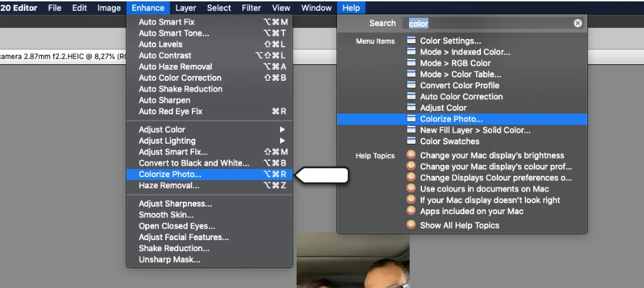Select Auto Color Correction search result
The width and height of the screenshot is (644, 288).
tap(462, 97)
